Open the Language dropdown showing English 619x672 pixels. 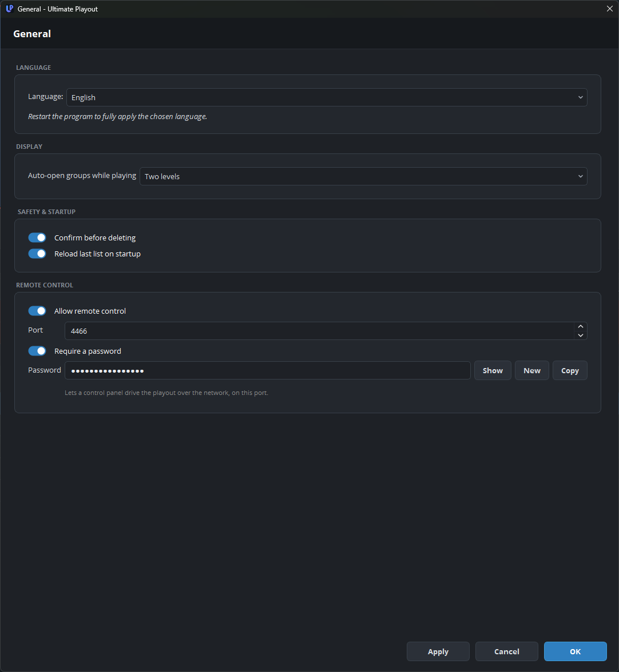pos(327,97)
